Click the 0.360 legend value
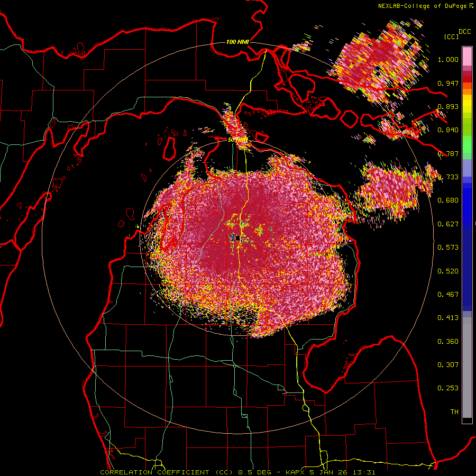 coord(448,342)
